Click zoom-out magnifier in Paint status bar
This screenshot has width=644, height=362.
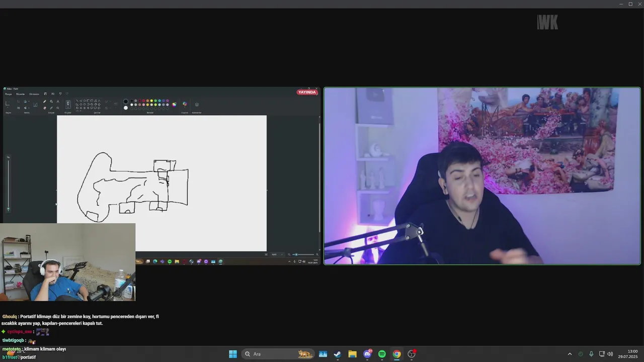(x=289, y=254)
